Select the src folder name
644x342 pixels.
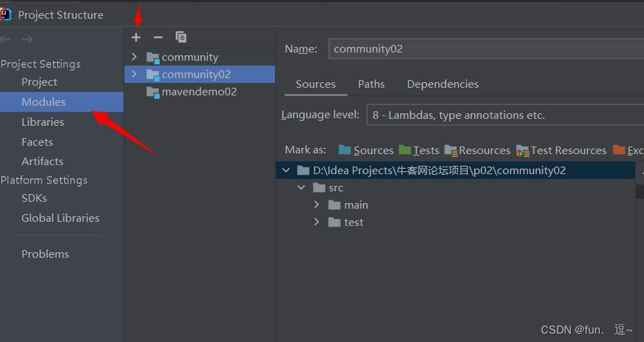coord(336,188)
